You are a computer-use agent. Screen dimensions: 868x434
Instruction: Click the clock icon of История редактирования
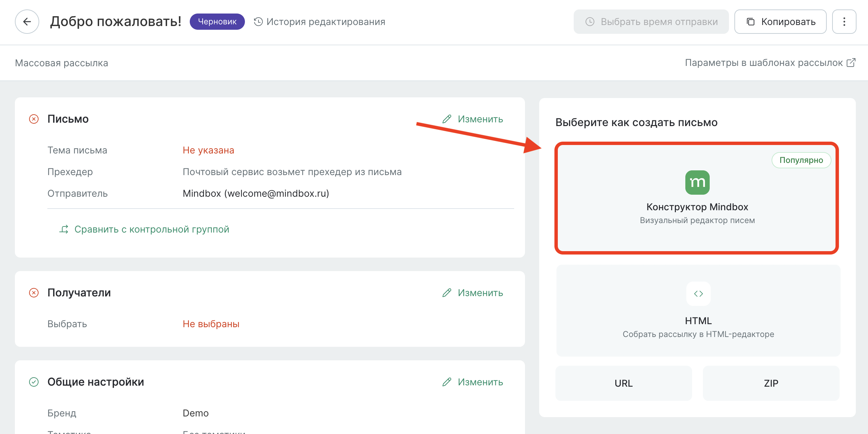click(257, 22)
